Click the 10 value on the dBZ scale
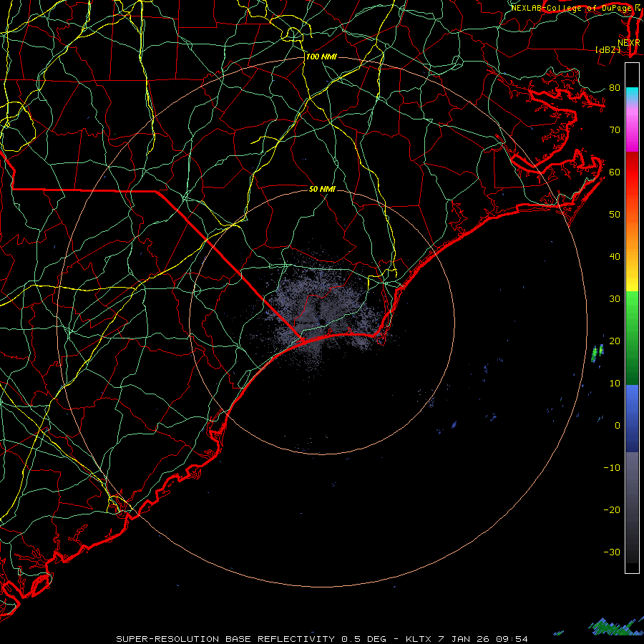Screen dimensions: 644x644 (x=615, y=384)
